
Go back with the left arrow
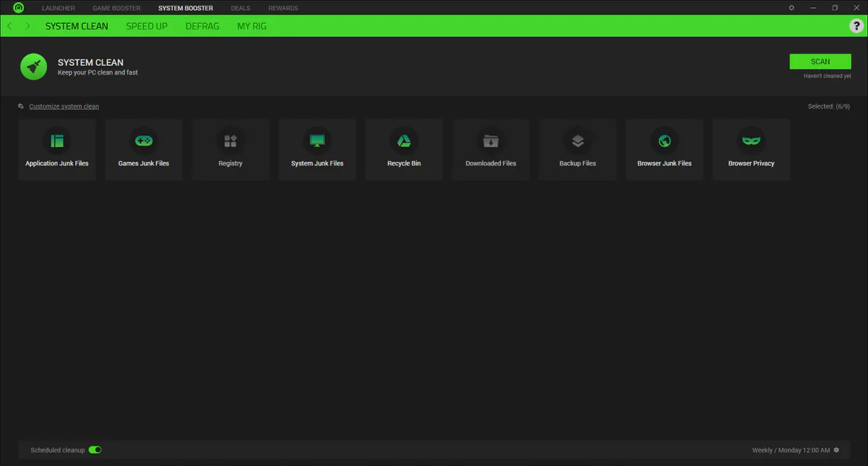click(9, 26)
